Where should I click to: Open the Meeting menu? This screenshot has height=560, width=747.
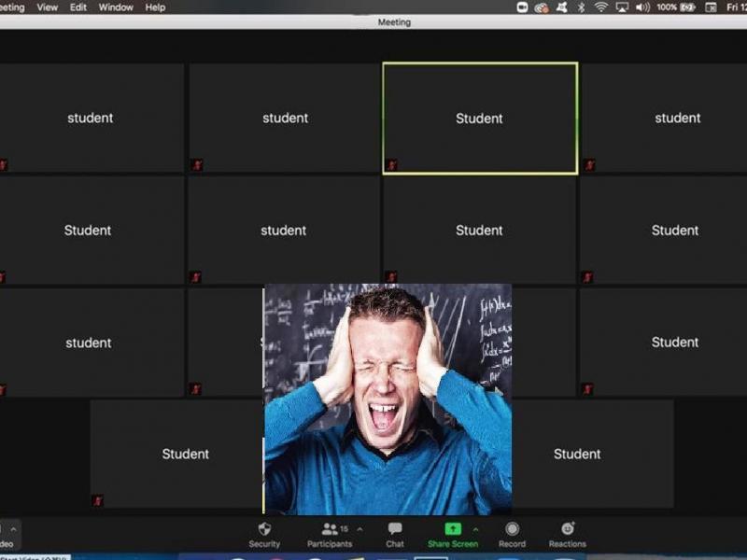click(9, 6)
